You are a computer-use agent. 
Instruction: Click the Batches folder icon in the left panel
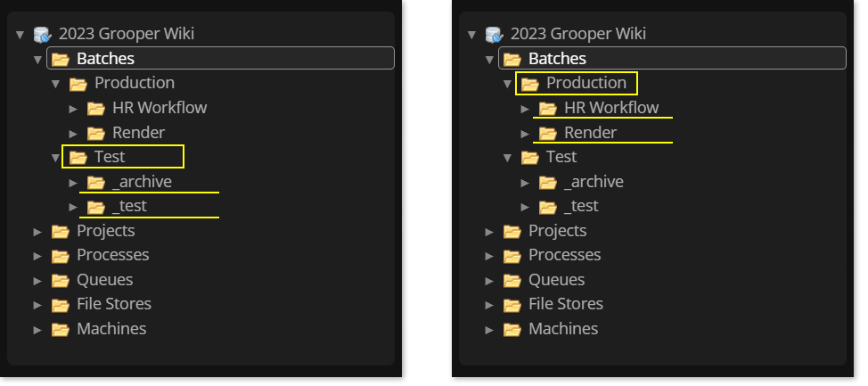point(61,59)
